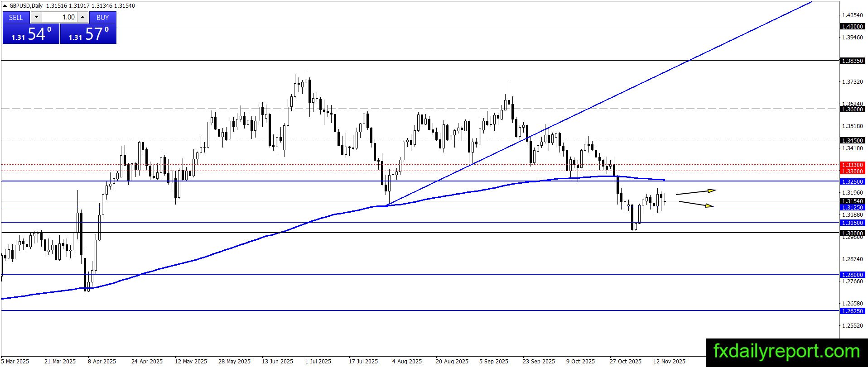The height and width of the screenshot is (367, 868).
Task: Click the 1.00 volume input field
Action: click(59, 17)
